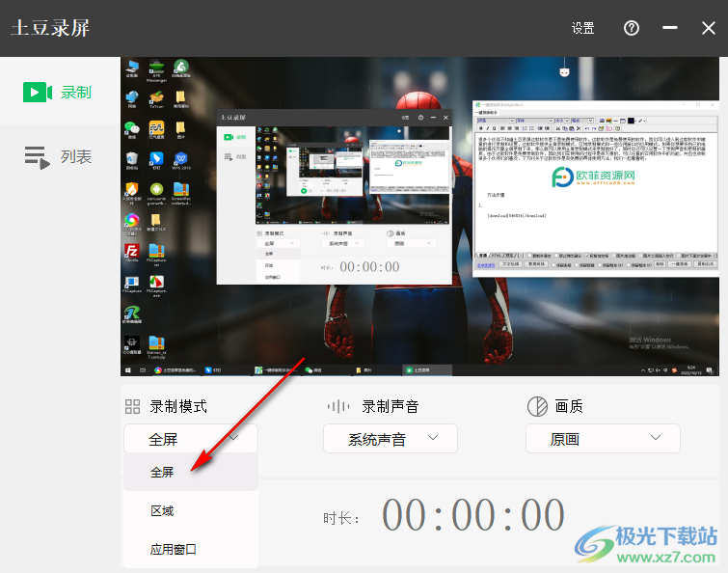Choose 全屏 in the open mode list
This screenshot has width=728, height=573.
191,473
